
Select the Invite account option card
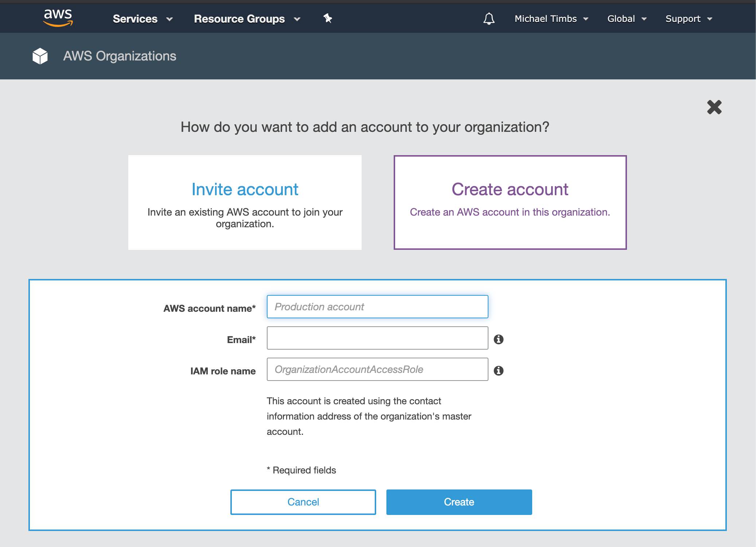point(245,202)
